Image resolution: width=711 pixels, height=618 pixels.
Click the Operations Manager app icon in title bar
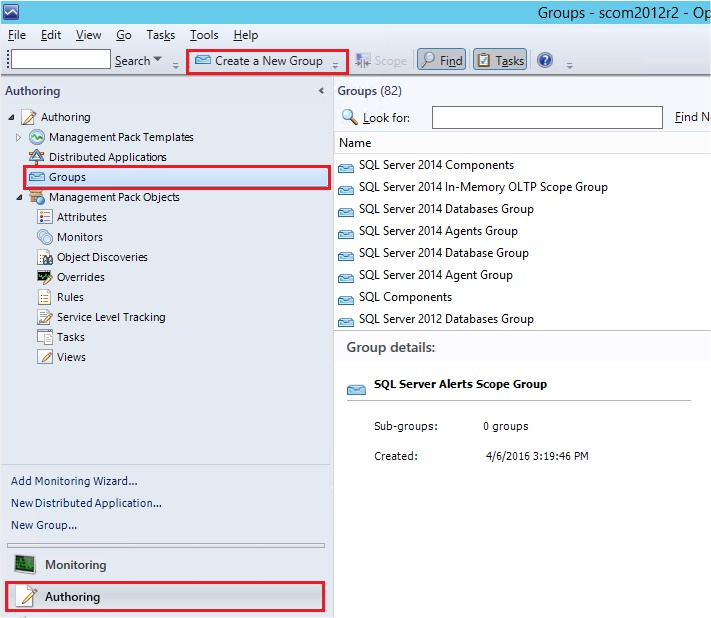tap(11, 12)
